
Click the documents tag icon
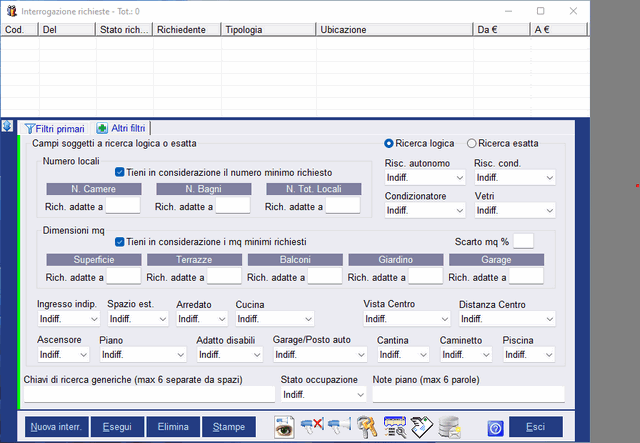[423, 427]
